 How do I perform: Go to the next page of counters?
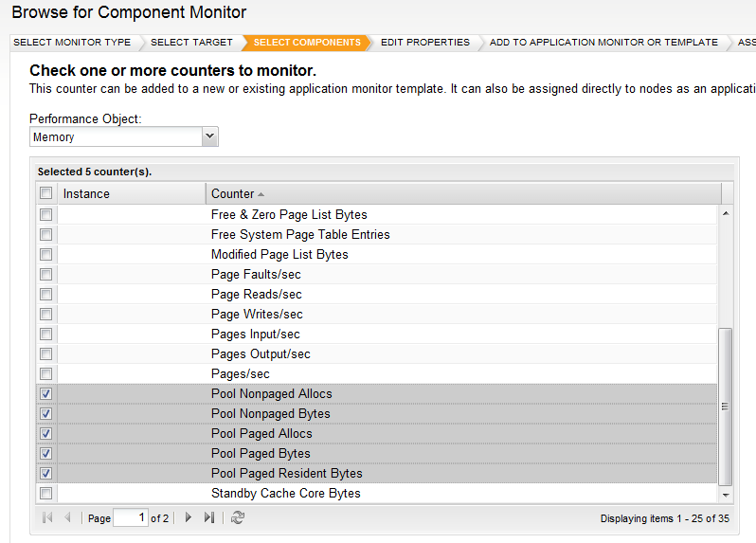click(x=189, y=518)
